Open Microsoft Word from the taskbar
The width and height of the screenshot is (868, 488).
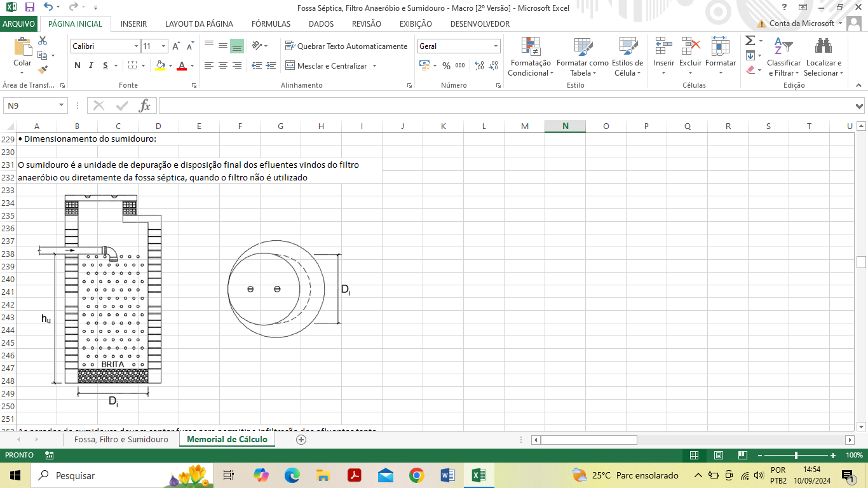pos(447,475)
